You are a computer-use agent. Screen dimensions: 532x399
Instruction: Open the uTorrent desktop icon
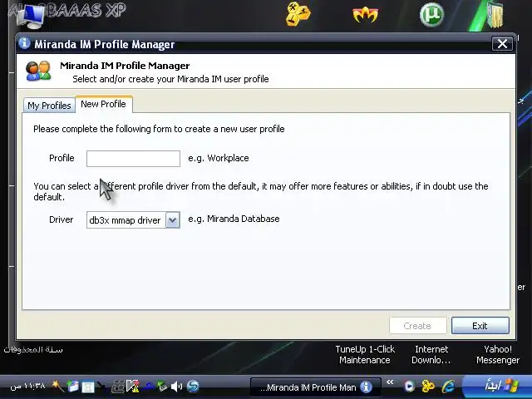pyautogui.click(x=432, y=15)
